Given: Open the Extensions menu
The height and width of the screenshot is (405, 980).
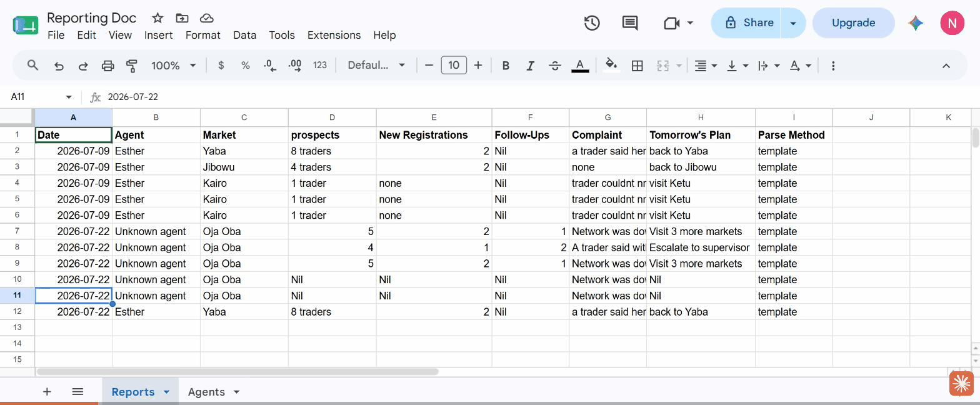Looking at the screenshot, I should coord(334,35).
